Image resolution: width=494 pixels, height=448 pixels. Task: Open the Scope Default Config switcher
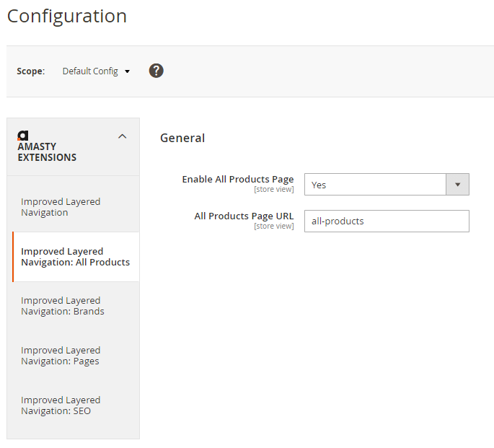pyautogui.click(x=95, y=71)
